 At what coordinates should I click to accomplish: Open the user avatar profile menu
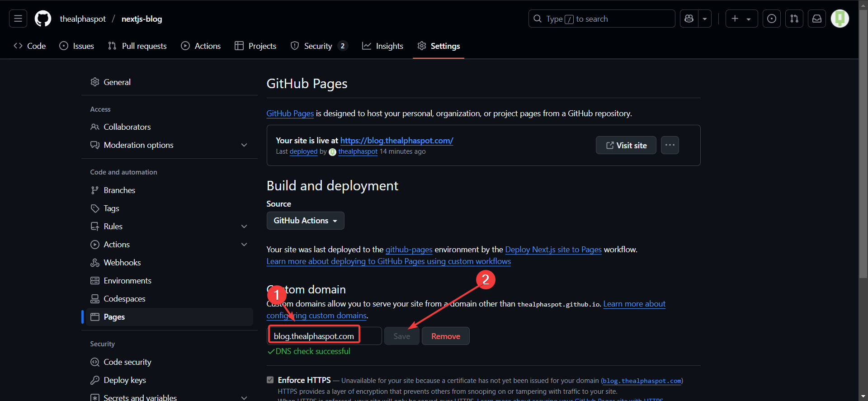tap(840, 19)
